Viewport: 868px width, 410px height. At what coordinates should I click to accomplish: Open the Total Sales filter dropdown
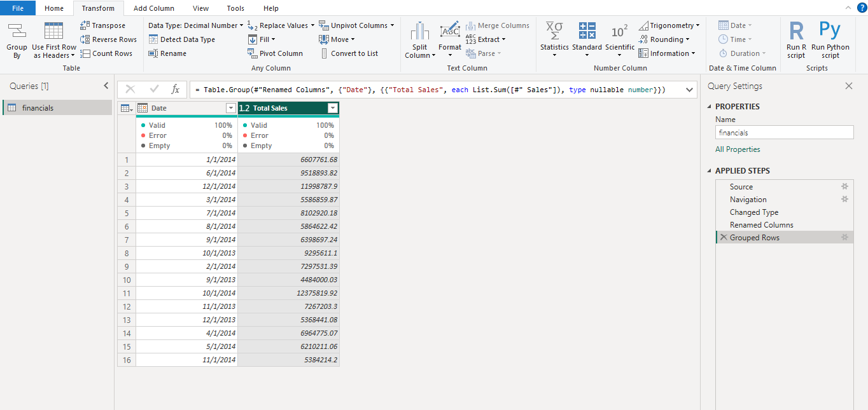pos(332,108)
